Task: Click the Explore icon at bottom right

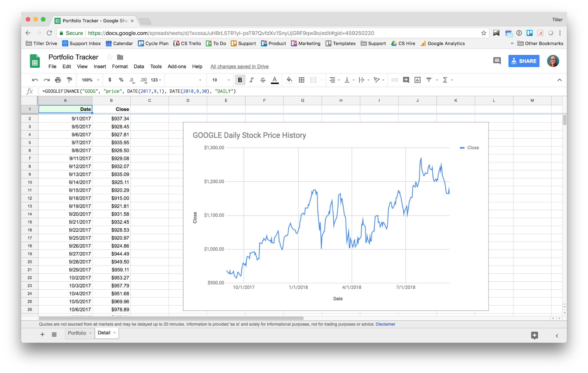Action: coord(534,335)
